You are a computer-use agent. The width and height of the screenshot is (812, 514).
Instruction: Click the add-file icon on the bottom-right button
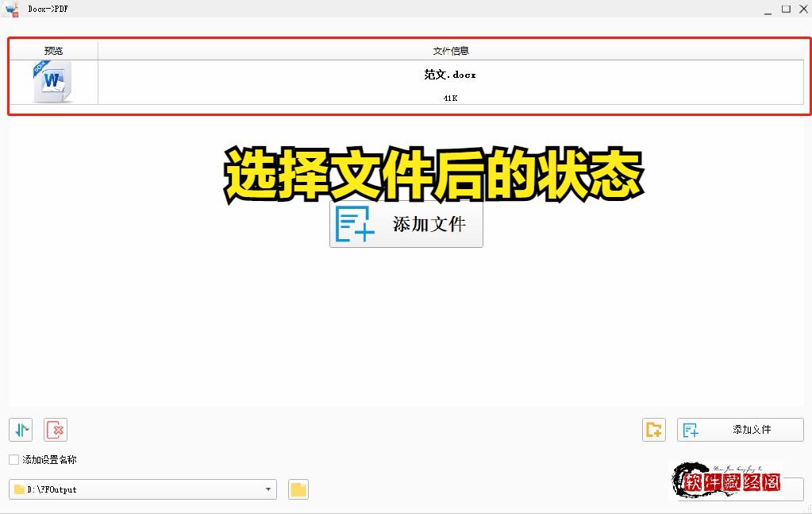(691, 429)
